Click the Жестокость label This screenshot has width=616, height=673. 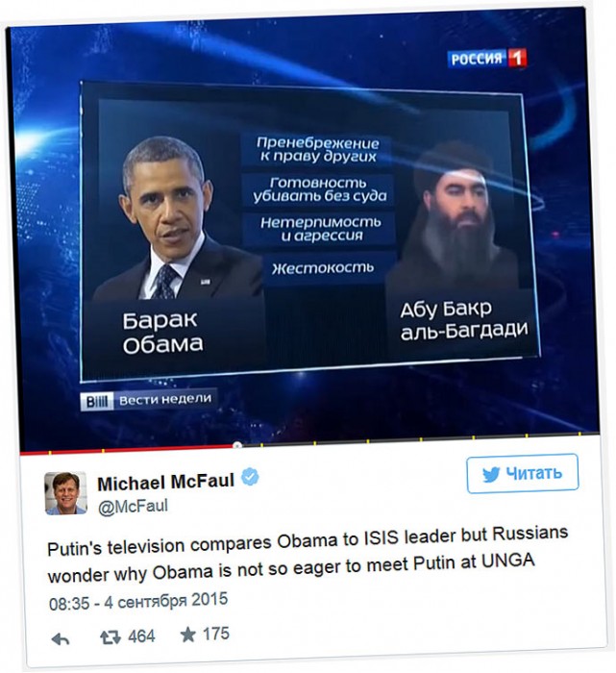(x=323, y=268)
